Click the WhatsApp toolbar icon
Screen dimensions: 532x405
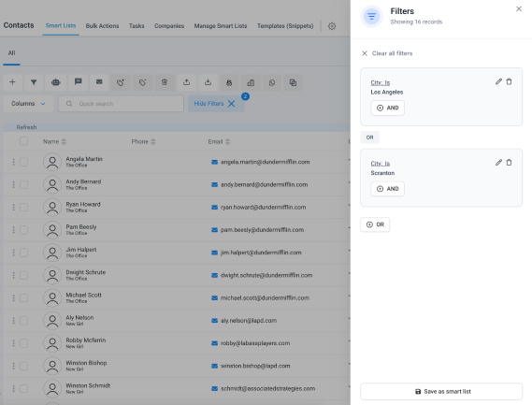pyautogui.click(x=272, y=82)
